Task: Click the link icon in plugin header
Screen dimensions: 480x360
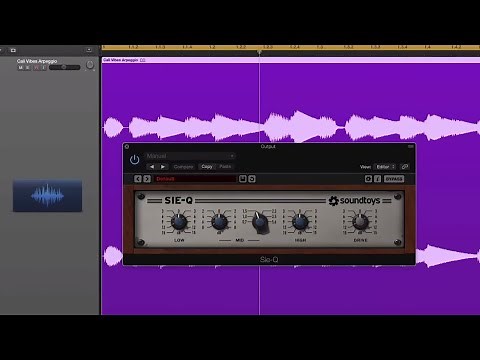Action: tap(405, 167)
